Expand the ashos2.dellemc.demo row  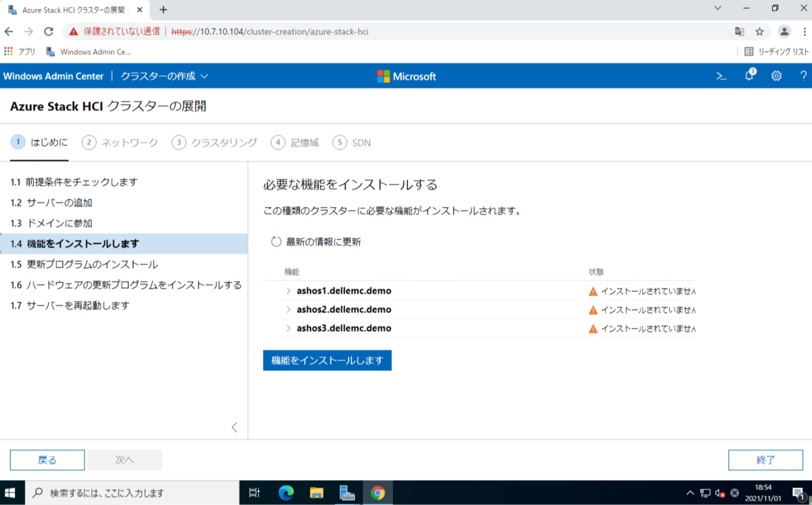click(289, 310)
